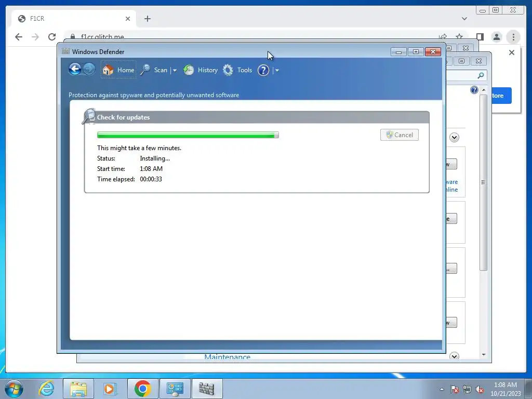Click the address bar URL
Viewport: 532px width, 399px height.
click(102, 37)
